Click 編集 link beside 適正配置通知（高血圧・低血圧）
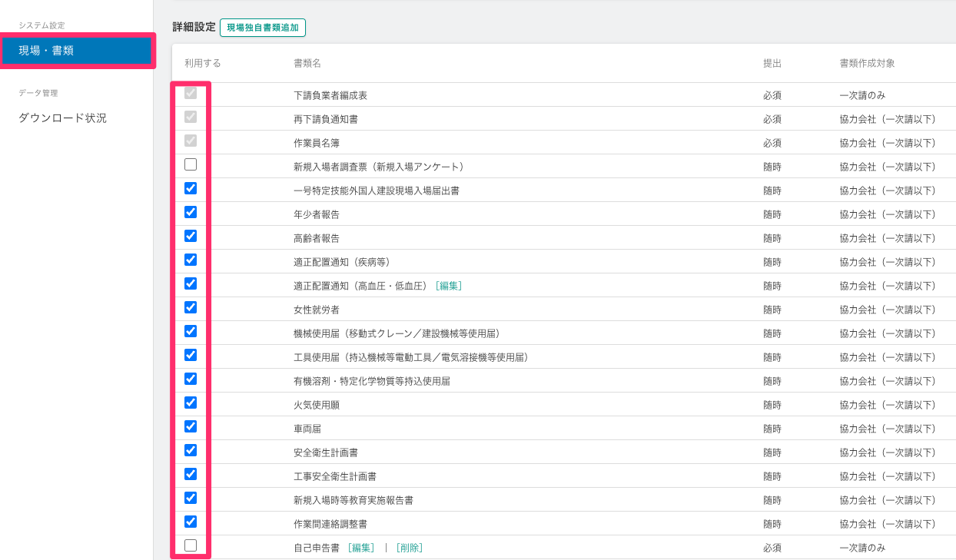Viewport: 956px width, 560px height. [x=449, y=286]
